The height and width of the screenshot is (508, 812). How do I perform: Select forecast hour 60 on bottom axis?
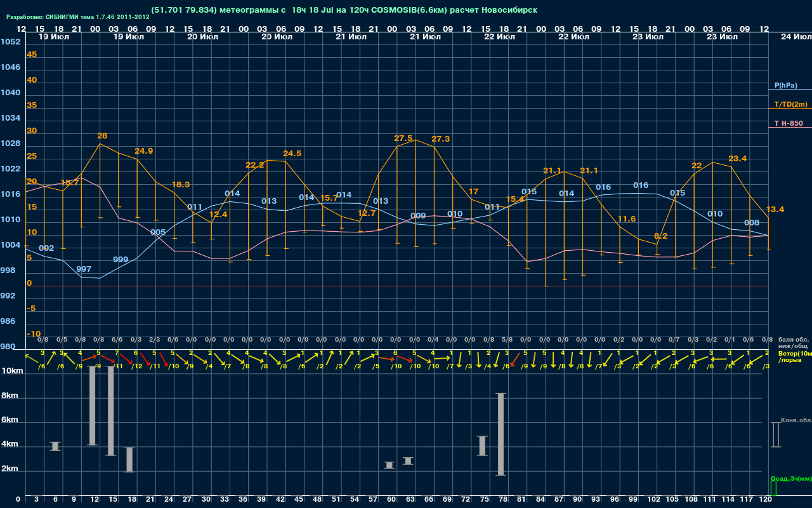pos(391,500)
